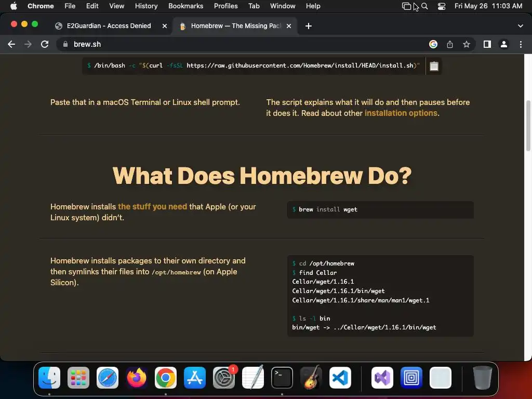Open the Help menu
The height and width of the screenshot is (399, 532).
coord(313,6)
